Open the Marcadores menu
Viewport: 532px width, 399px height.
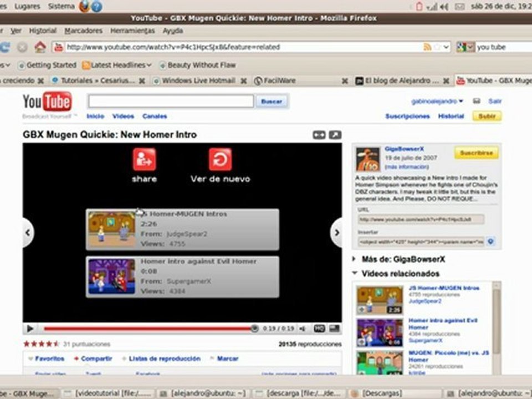[x=83, y=31]
